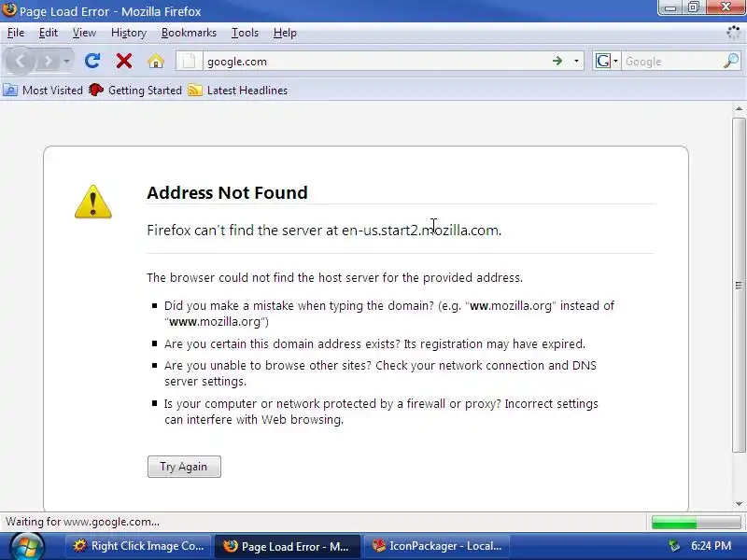
Task: Click the Address Not Found heading
Action: pos(227,193)
